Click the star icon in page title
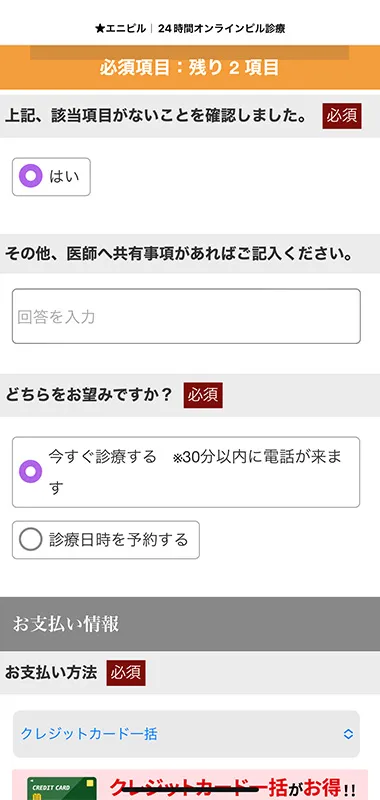Screen dimensions: 380x800 tap(99, 29)
